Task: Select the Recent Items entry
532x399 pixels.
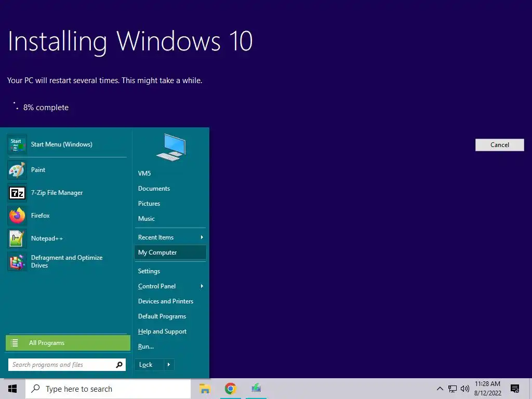Action: 170,237
